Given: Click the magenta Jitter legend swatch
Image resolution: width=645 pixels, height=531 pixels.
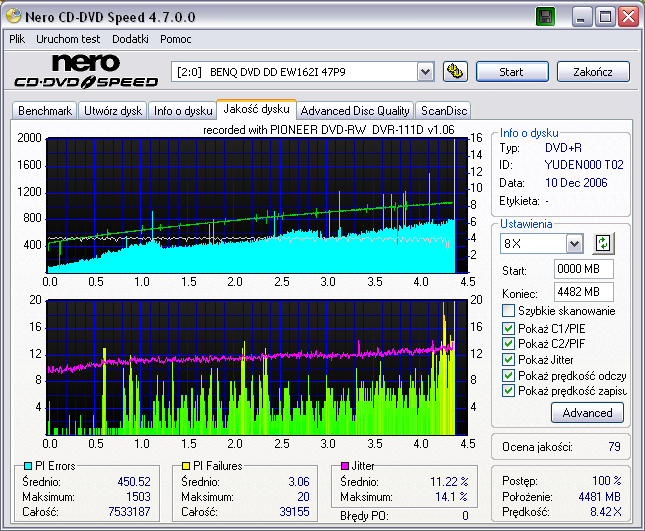Looking at the screenshot, I should [345, 466].
